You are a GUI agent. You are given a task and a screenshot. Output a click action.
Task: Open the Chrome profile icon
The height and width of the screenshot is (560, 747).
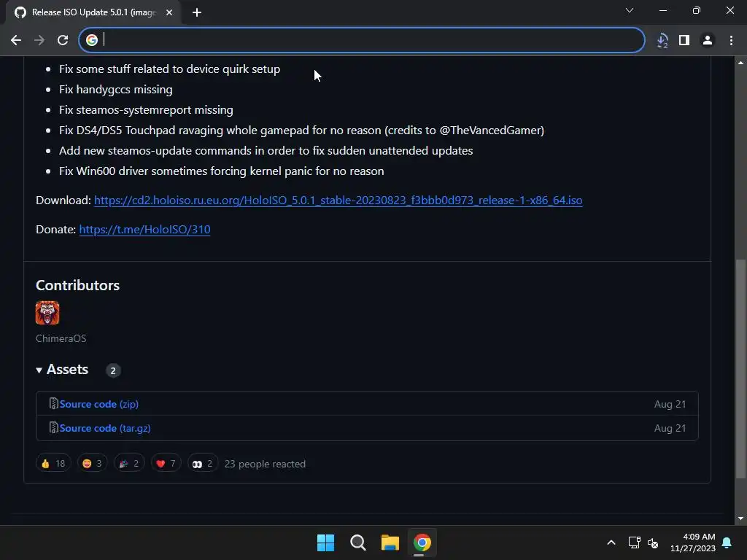point(708,40)
